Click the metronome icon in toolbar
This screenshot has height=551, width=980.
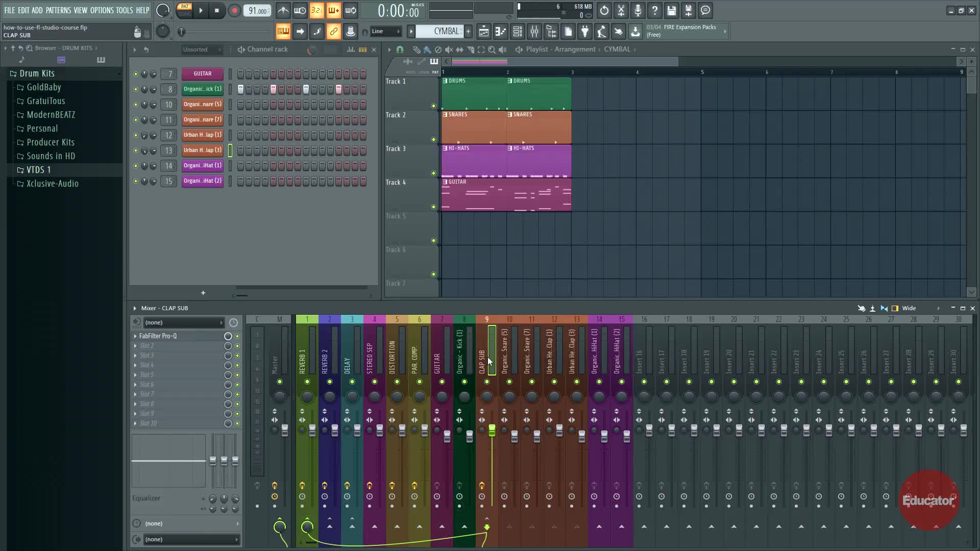click(x=283, y=10)
